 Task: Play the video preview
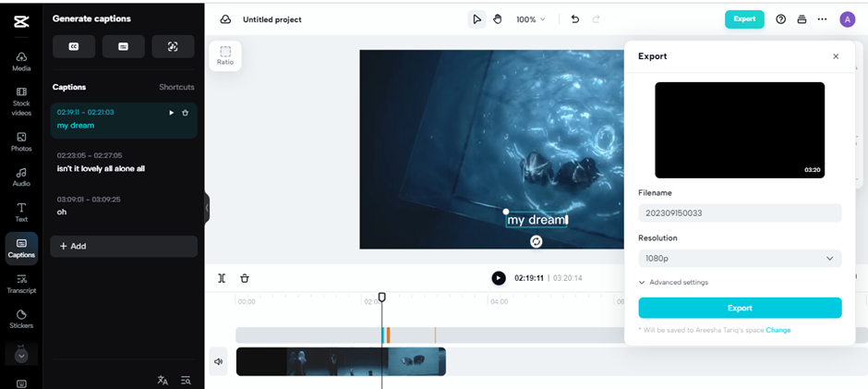(499, 278)
